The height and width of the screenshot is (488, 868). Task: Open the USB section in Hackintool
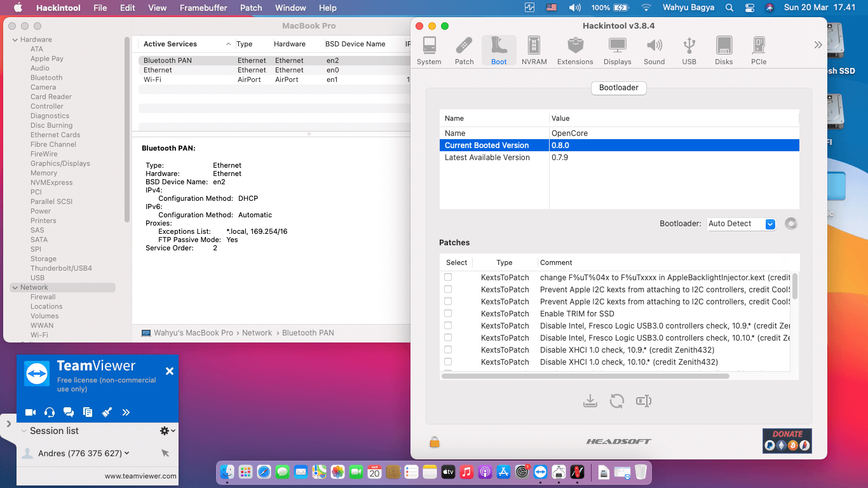[689, 51]
